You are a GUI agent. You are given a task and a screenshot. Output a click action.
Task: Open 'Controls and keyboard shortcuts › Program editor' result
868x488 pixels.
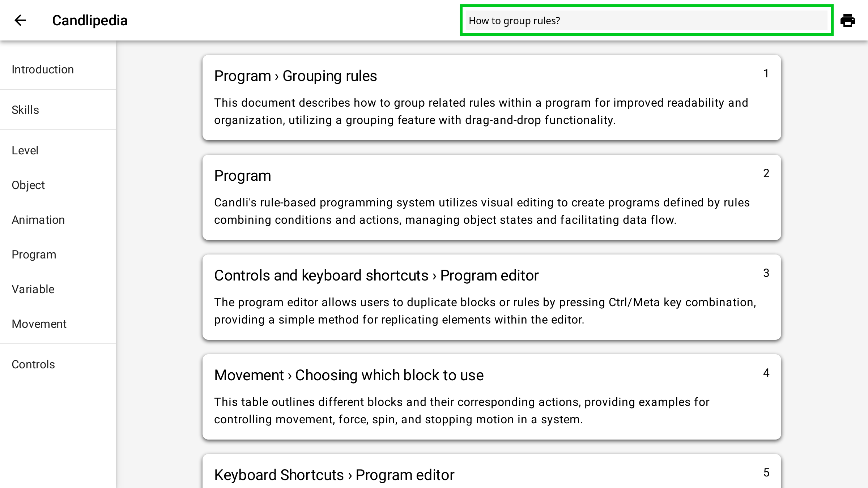pos(376,275)
